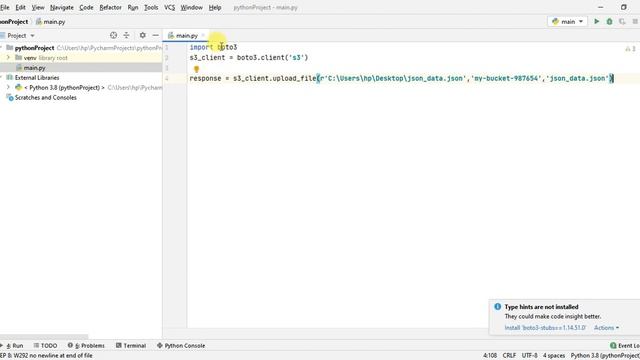This screenshot has width=640, height=360.
Task: Click line number 3 in the gutter
Action: click(167, 68)
